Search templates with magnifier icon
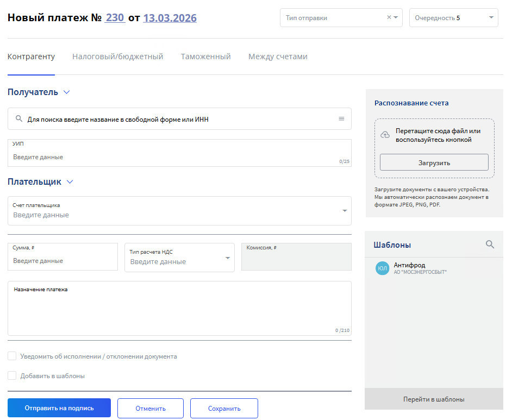Image resolution: width=506 pixels, height=420 pixels. tap(490, 245)
